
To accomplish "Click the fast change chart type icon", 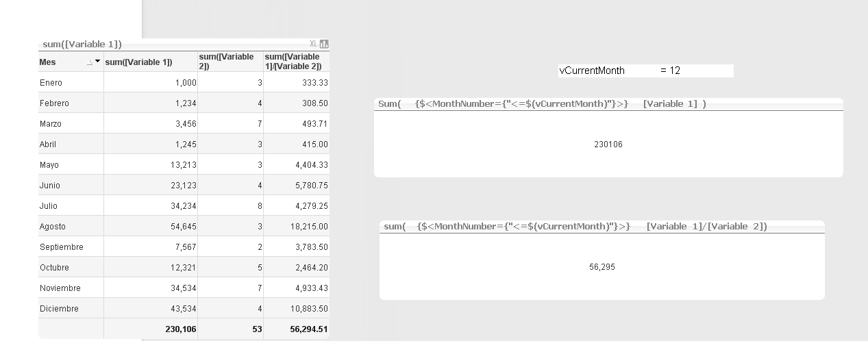I will click(x=324, y=44).
